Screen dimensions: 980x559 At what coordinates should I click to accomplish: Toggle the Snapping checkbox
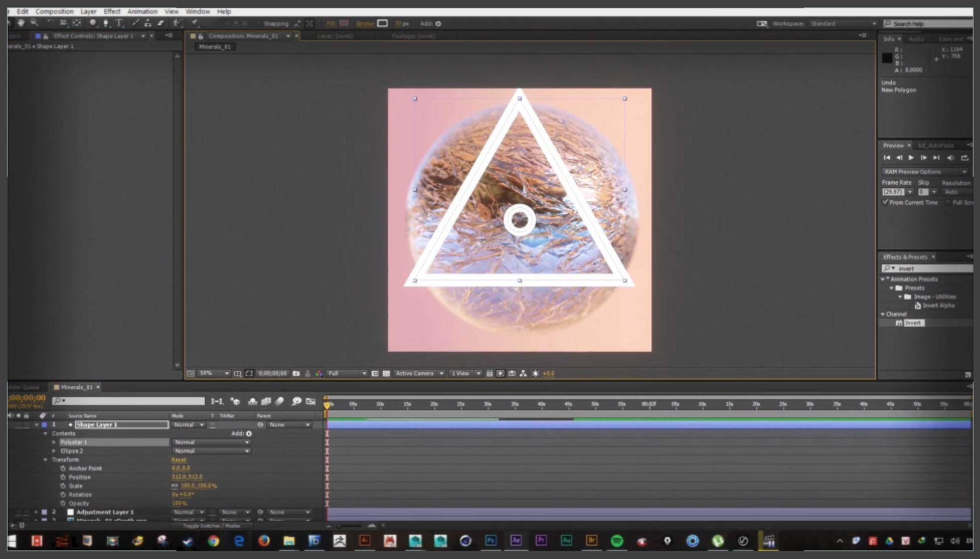pyautogui.click(x=260, y=24)
